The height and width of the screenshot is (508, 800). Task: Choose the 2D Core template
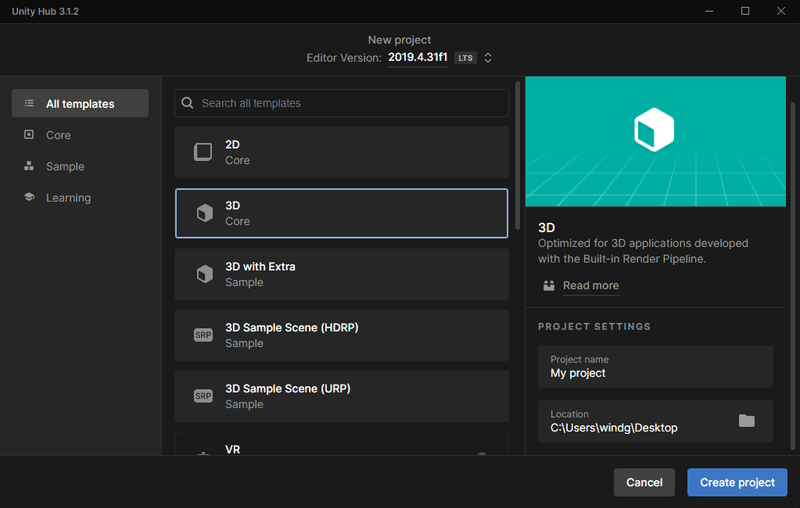point(341,152)
